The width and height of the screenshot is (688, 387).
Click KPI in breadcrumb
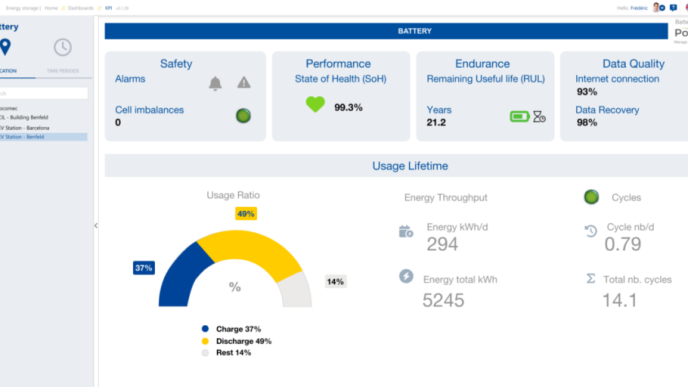click(x=108, y=8)
